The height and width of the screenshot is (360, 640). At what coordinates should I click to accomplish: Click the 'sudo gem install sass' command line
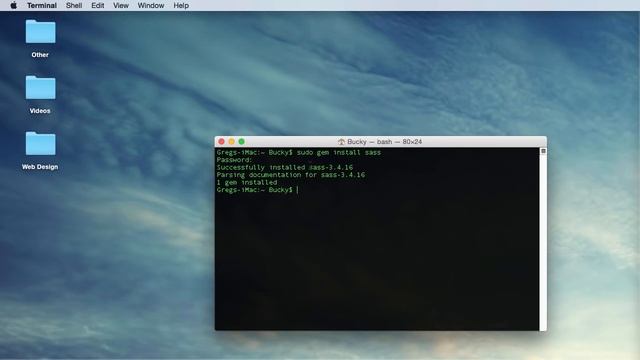pos(299,153)
